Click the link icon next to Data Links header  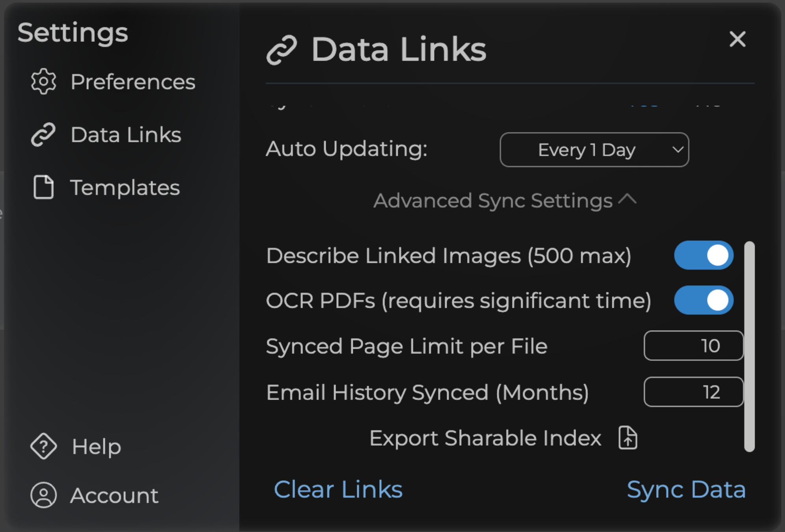tap(282, 49)
